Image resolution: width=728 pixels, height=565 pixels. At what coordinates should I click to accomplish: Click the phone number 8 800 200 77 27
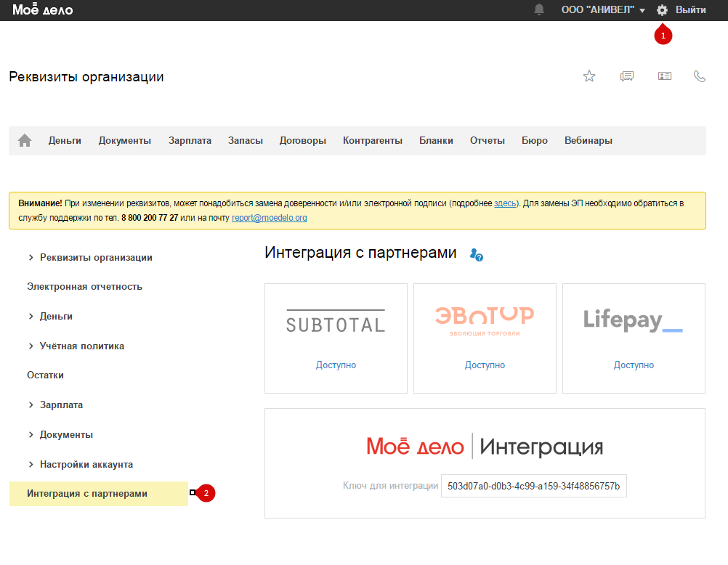pos(150,218)
